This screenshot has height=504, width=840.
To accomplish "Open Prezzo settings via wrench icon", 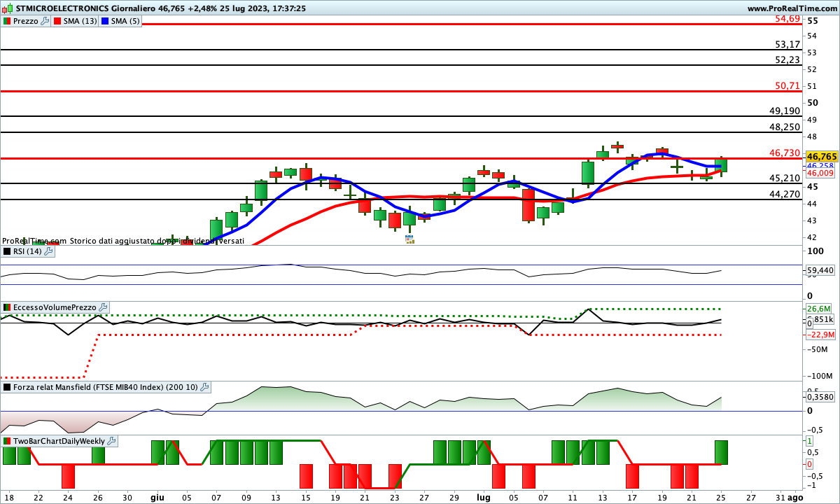I will (x=46, y=21).
